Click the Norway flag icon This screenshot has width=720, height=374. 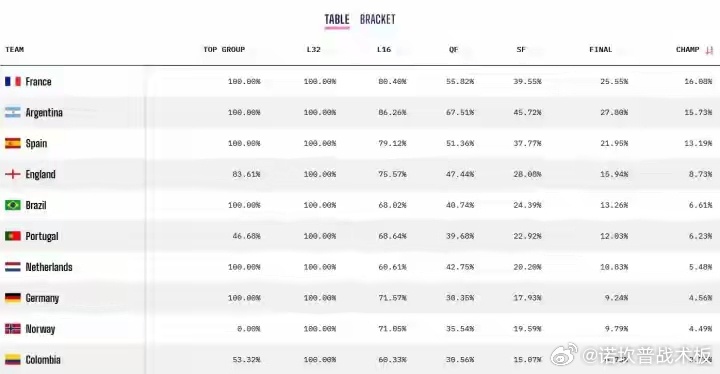click(x=13, y=329)
